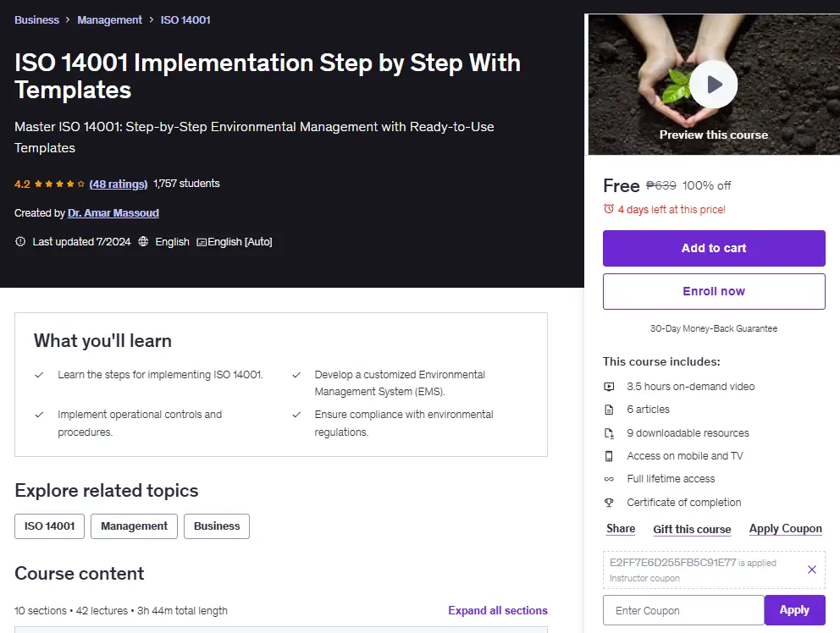Click the 6 articles text

tap(649, 409)
